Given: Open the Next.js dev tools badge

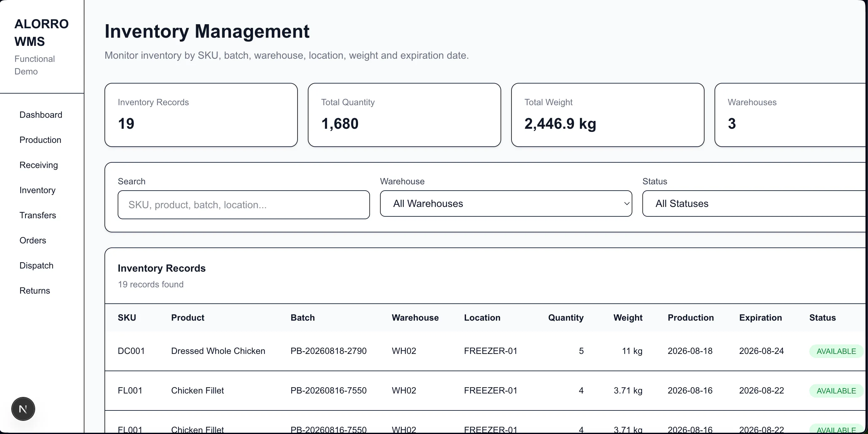Looking at the screenshot, I should pyautogui.click(x=23, y=409).
